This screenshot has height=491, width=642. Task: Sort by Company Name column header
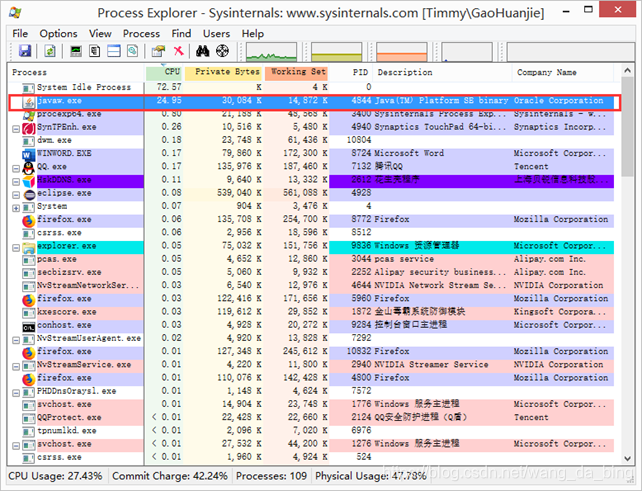click(563, 72)
